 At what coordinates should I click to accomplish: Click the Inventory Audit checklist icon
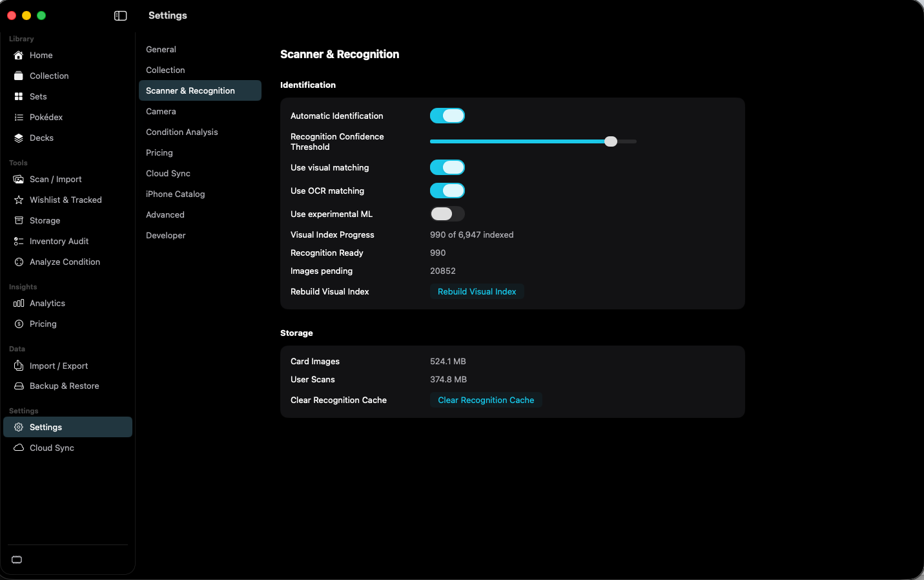coord(19,241)
